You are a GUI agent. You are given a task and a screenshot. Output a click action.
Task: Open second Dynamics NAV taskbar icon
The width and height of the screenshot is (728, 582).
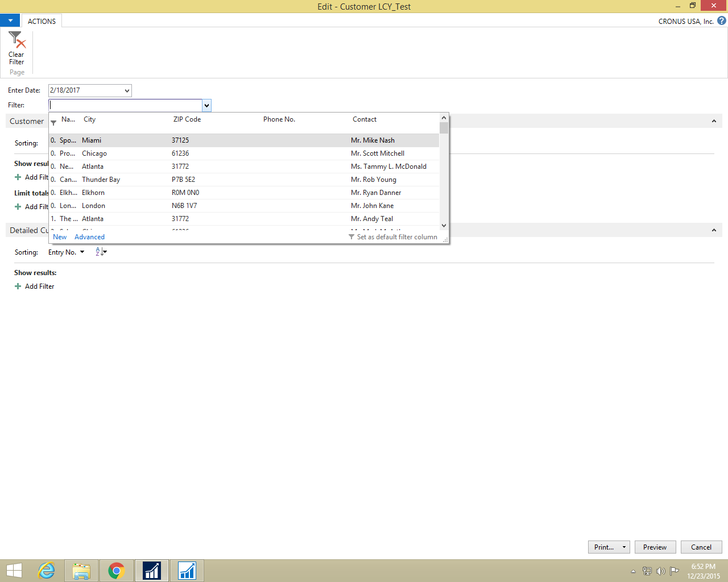(x=187, y=571)
